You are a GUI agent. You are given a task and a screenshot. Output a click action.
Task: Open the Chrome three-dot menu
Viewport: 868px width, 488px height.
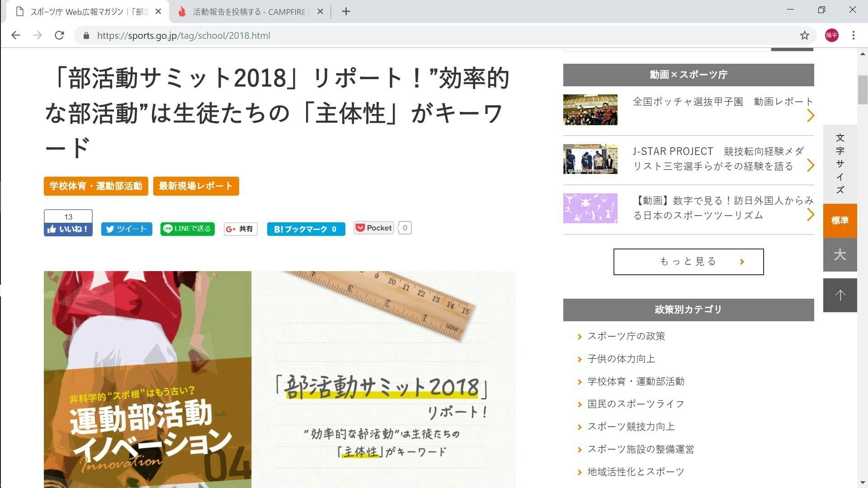853,35
